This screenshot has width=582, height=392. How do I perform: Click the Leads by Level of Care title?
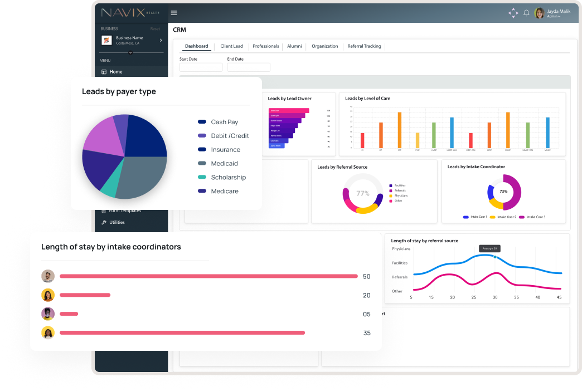367,98
